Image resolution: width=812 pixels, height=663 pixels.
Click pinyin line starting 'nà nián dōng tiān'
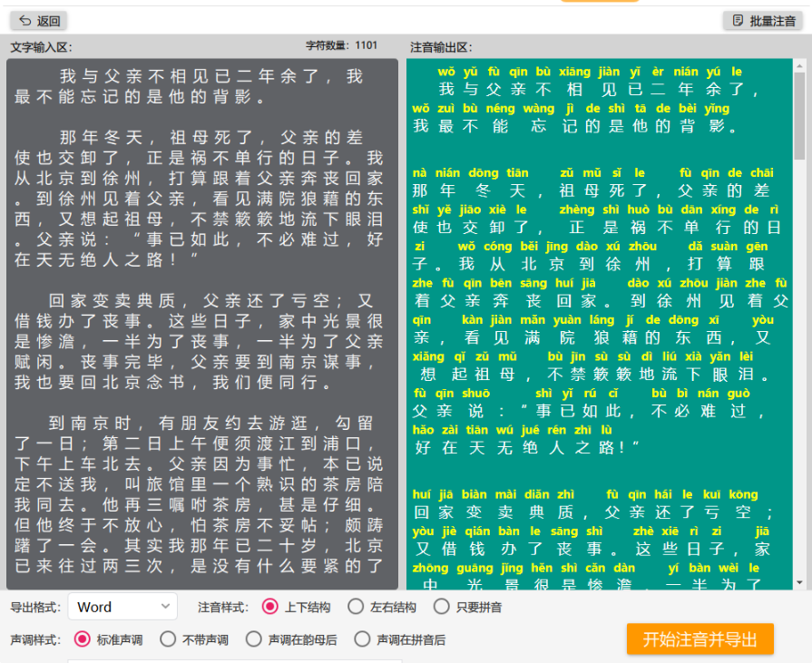(x=593, y=173)
